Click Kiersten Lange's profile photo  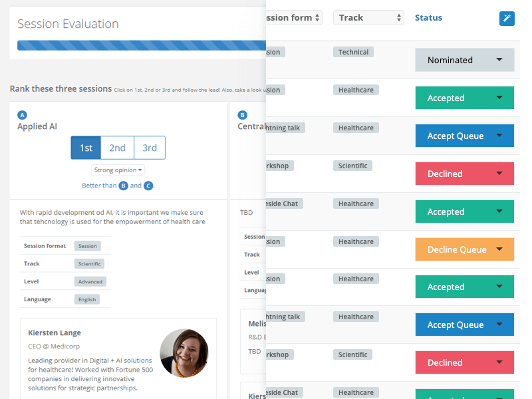(x=184, y=353)
